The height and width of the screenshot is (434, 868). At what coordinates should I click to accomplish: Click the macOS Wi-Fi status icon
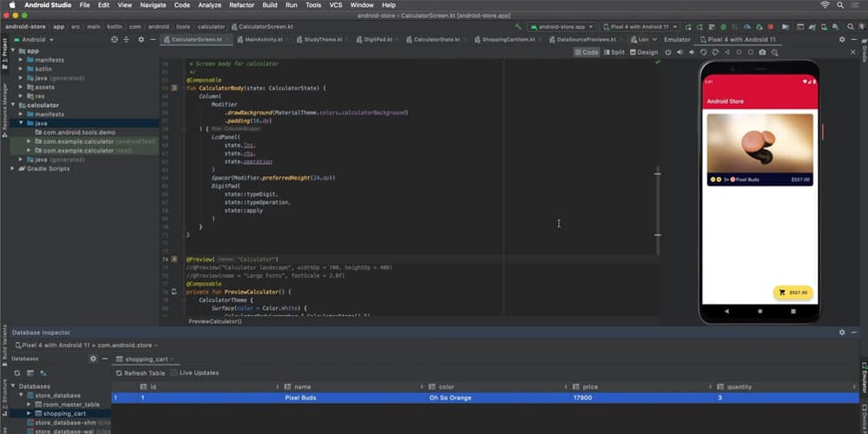825,5
